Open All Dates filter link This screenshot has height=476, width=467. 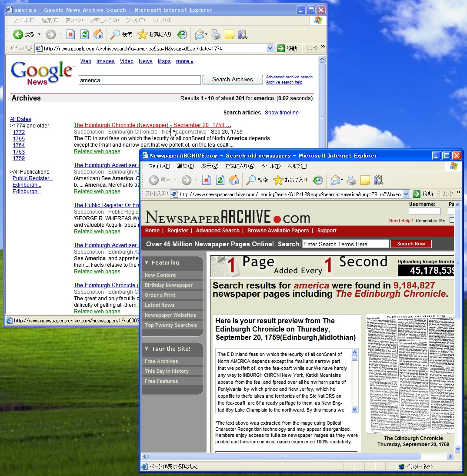[x=20, y=119]
